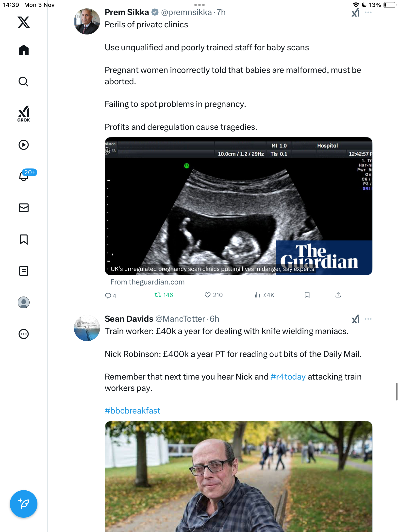Open the Notifications bell with 20+ badge
The height and width of the screenshot is (532, 399).
pos(24,176)
